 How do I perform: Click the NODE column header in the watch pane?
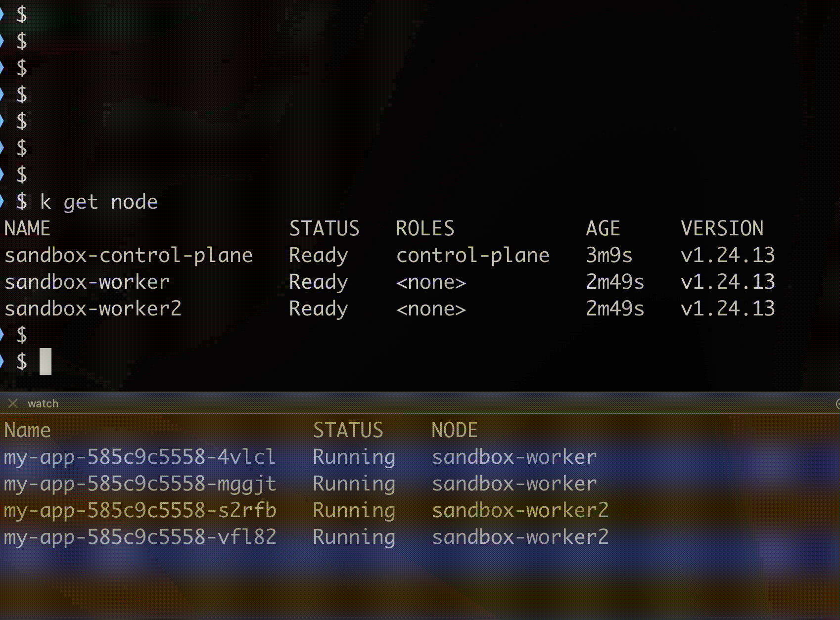[x=455, y=430]
